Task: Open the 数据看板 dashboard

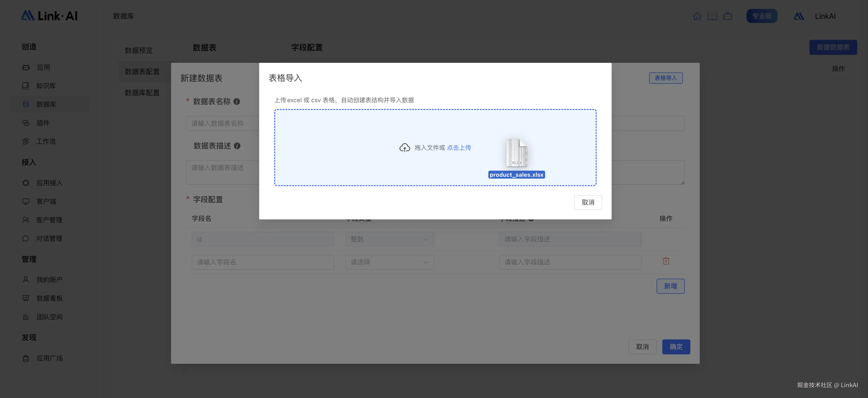Action: tap(49, 298)
